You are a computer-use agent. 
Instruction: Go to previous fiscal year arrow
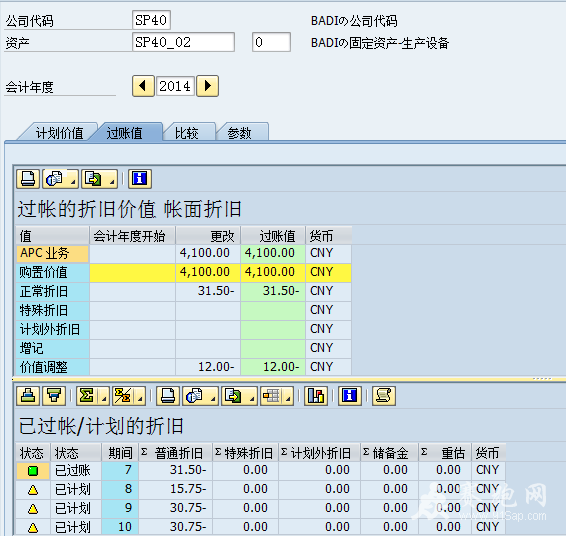click(x=143, y=86)
